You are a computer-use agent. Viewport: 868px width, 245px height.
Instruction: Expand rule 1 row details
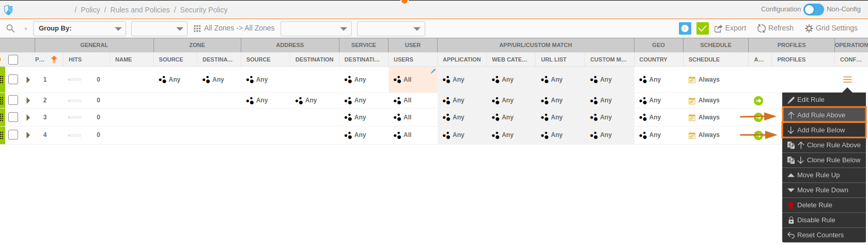(x=28, y=80)
